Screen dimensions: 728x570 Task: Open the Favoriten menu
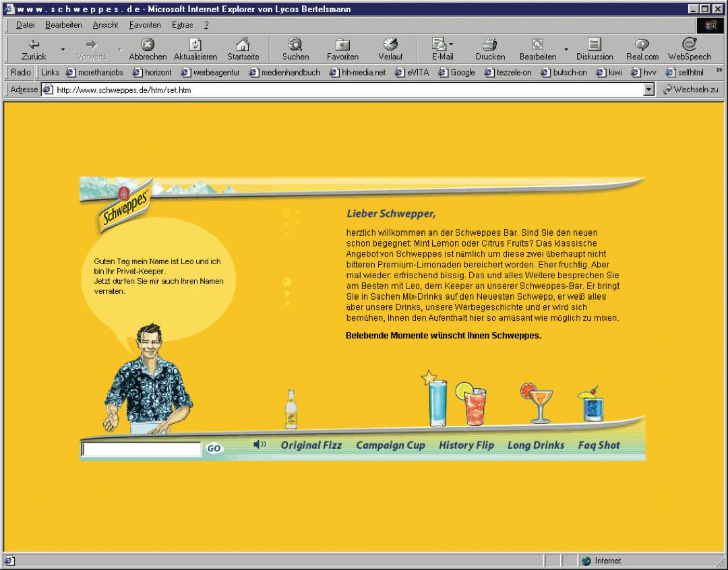(145, 25)
